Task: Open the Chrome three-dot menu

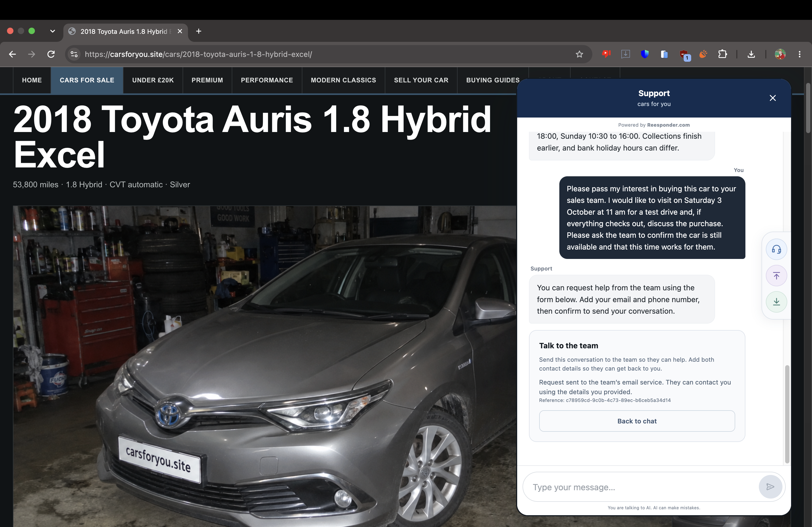Action: click(x=799, y=54)
